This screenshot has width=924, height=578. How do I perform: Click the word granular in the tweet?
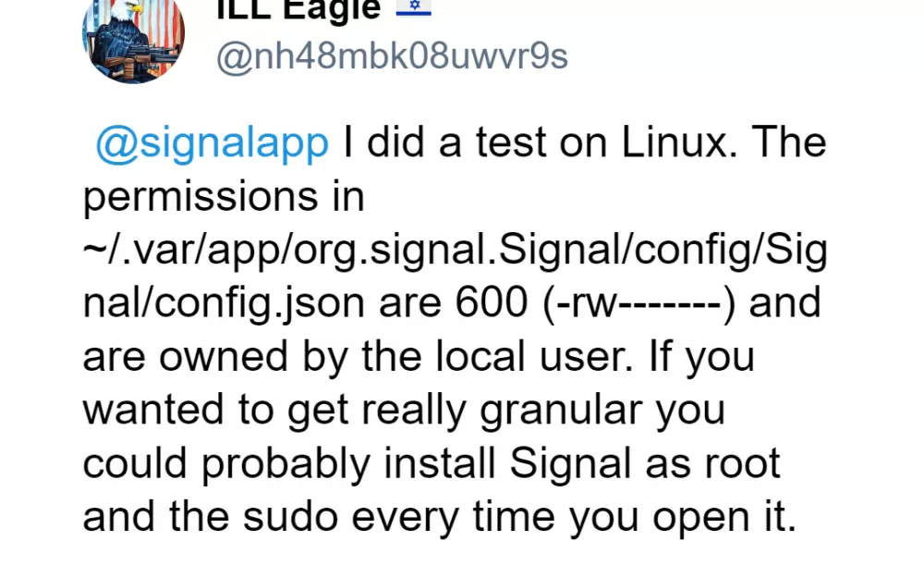tap(561, 412)
